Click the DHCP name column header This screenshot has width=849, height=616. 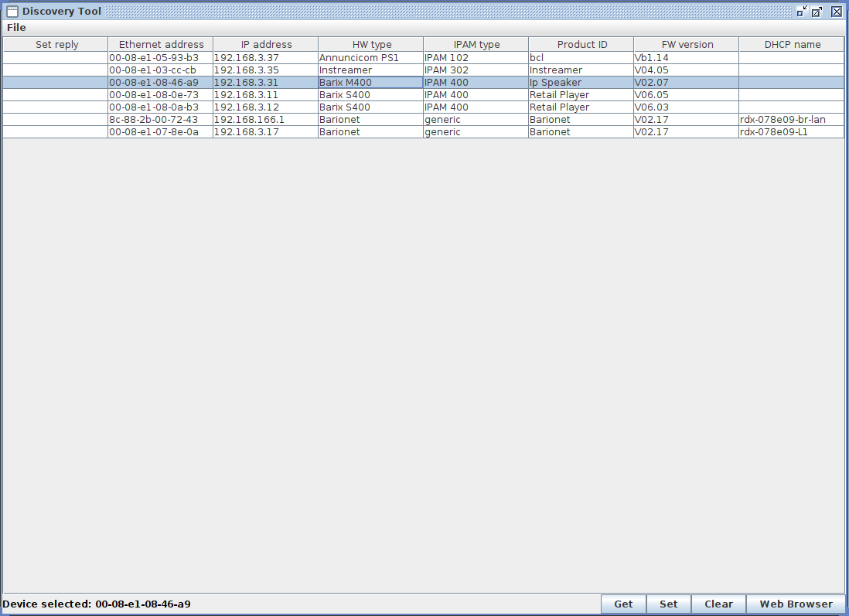click(792, 45)
